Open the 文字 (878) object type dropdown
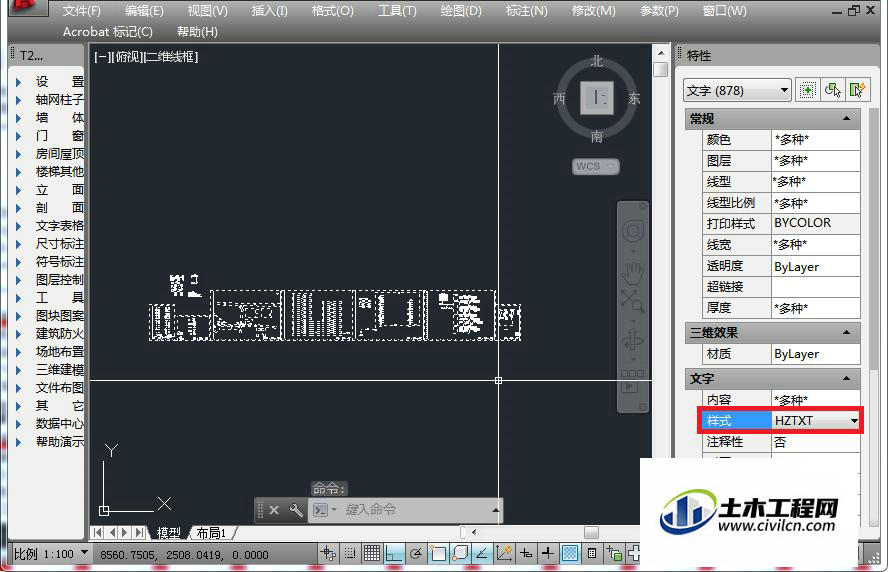This screenshot has height=572, width=888. point(737,91)
